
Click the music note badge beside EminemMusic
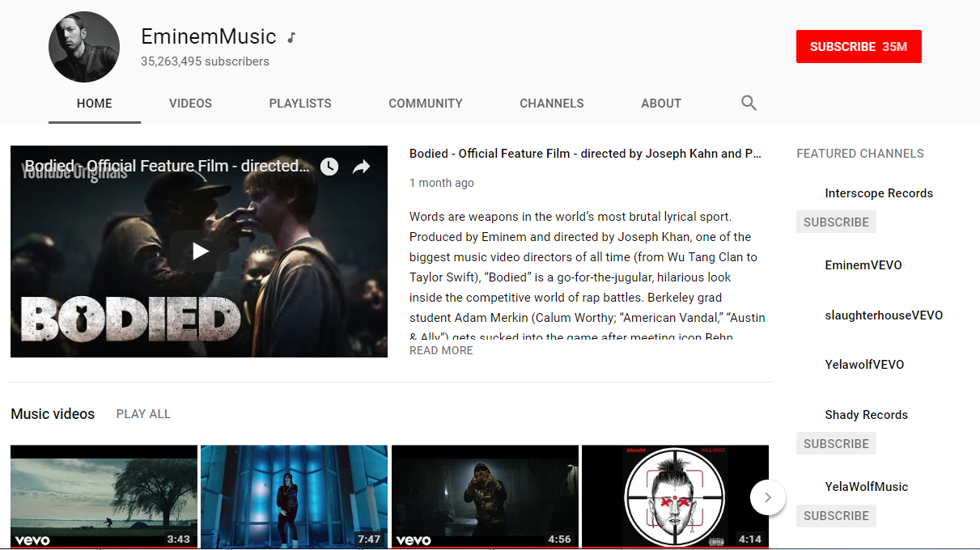coord(291,37)
